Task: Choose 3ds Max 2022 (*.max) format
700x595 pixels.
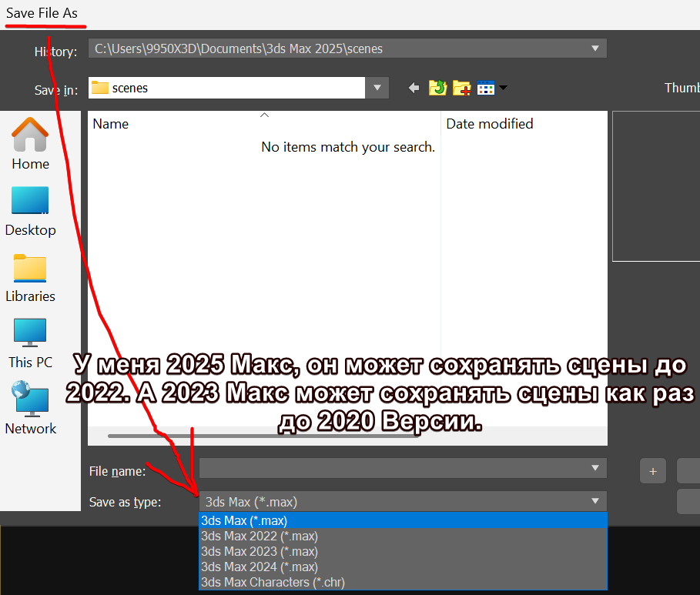Action: [403, 536]
